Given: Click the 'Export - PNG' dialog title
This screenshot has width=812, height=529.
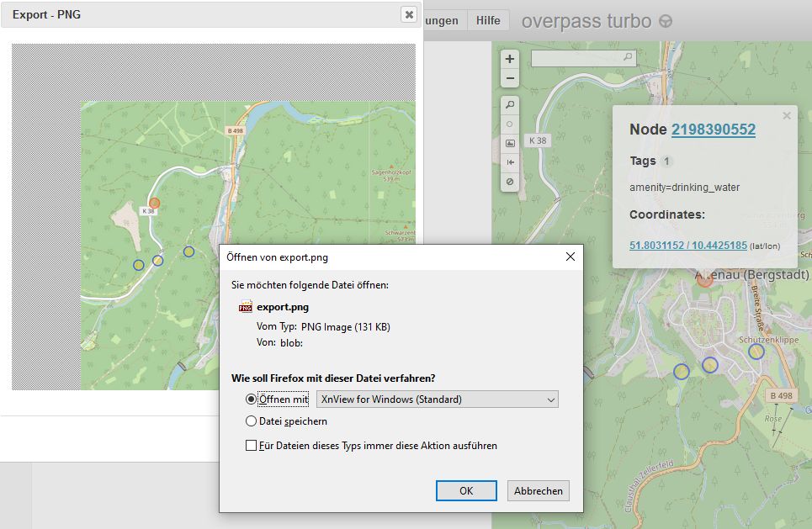Looking at the screenshot, I should point(46,14).
